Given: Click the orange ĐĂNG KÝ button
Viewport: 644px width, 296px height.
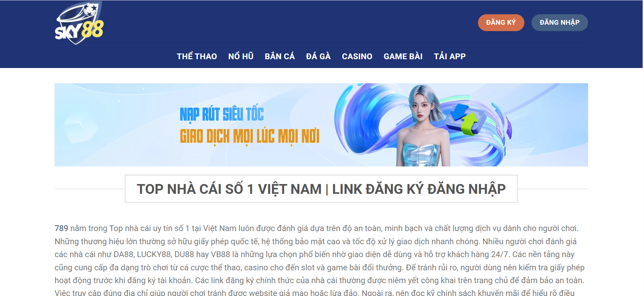Looking at the screenshot, I should click(x=501, y=23).
